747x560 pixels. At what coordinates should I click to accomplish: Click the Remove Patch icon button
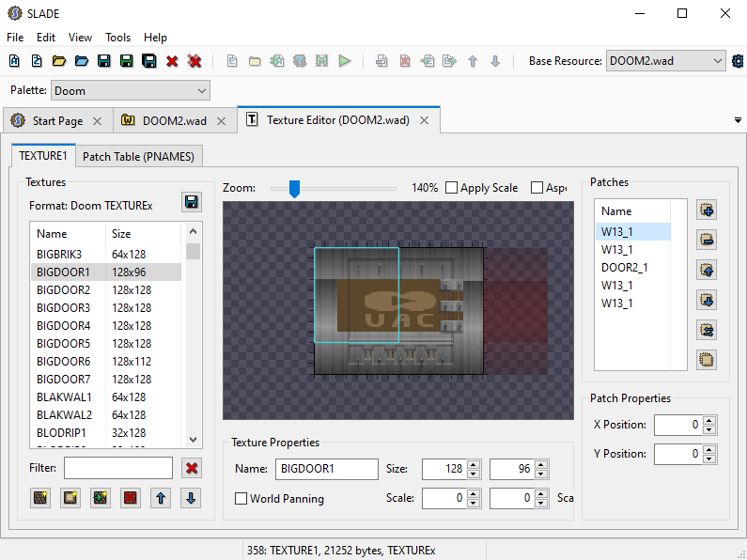coord(707,240)
